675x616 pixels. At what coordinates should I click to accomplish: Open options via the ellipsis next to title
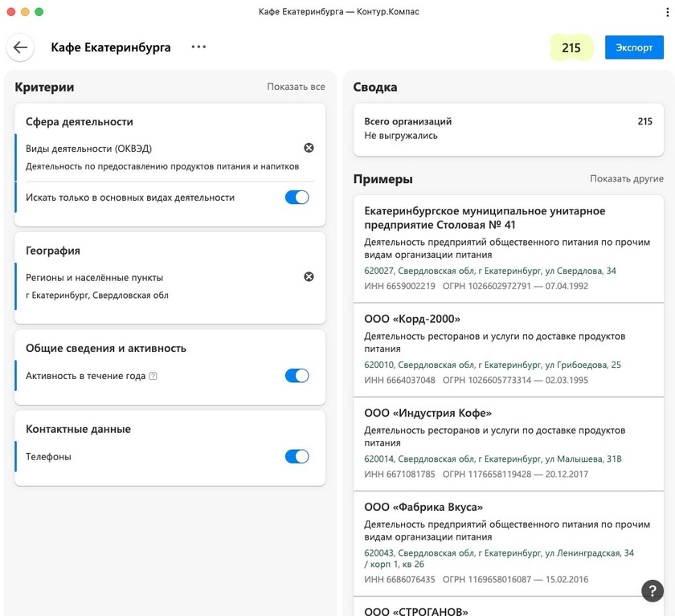point(198,47)
